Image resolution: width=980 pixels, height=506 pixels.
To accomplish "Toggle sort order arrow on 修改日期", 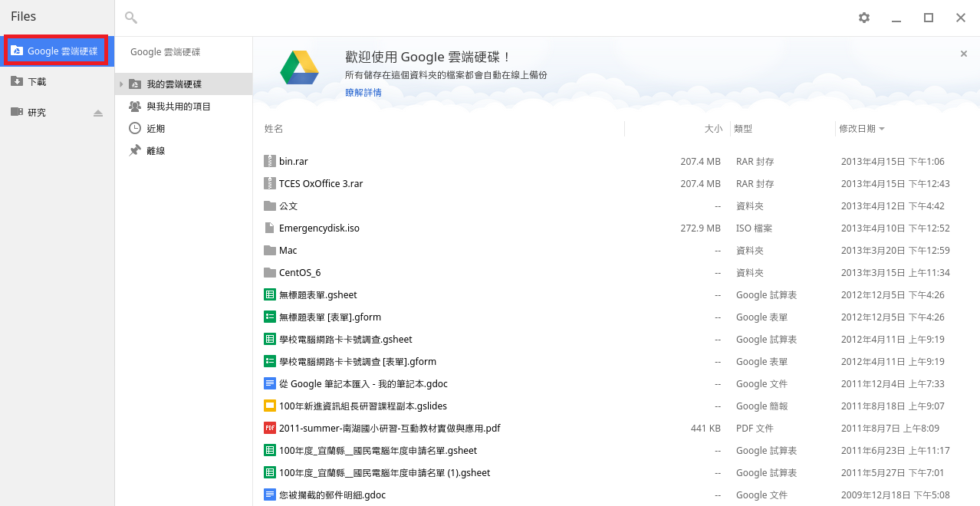I will click(882, 129).
